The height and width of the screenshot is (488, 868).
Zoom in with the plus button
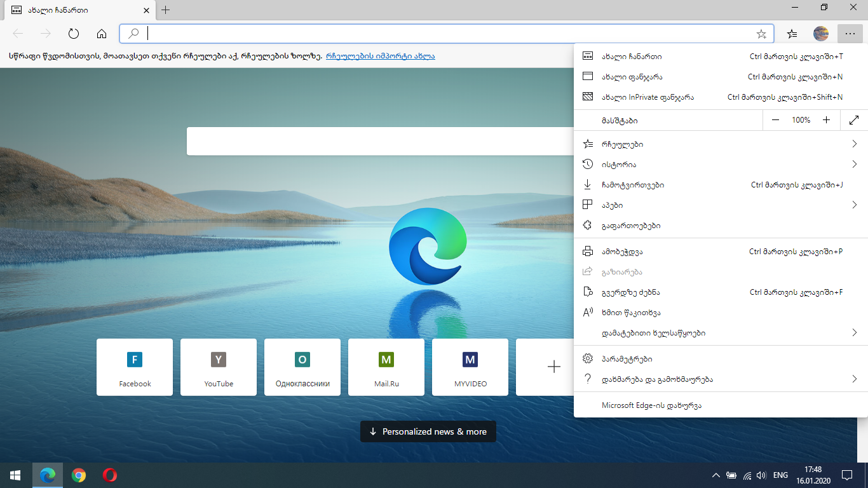(826, 120)
